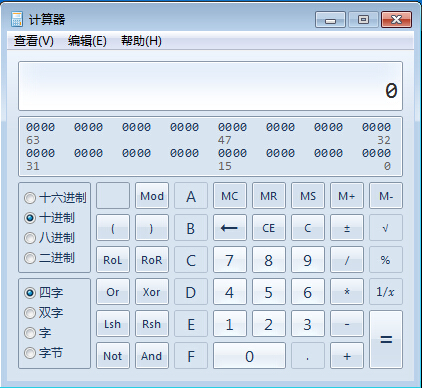Click the equals key
The height and width of the screenshot is (388, 422).
[386, 339]
